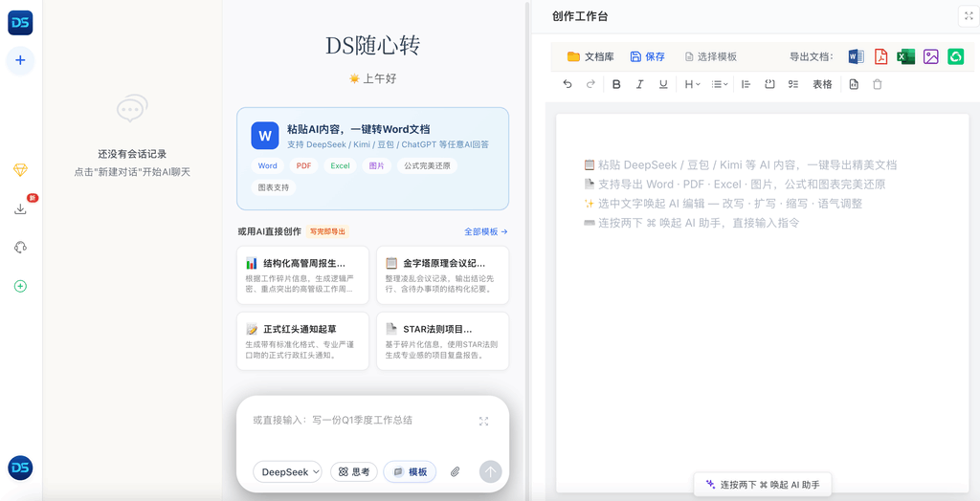980x501 pixels.
Task: Click the 写完即导出 badge
Action: 327,231
